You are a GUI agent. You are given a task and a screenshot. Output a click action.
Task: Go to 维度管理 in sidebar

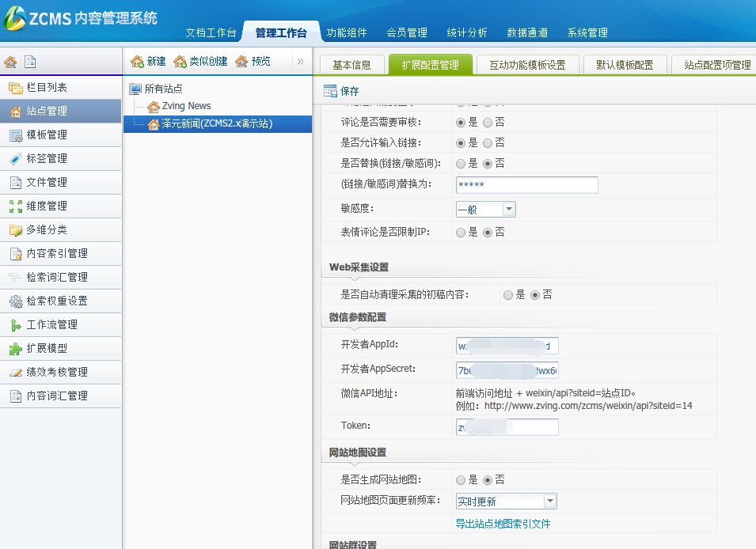[x=46, y=206]
